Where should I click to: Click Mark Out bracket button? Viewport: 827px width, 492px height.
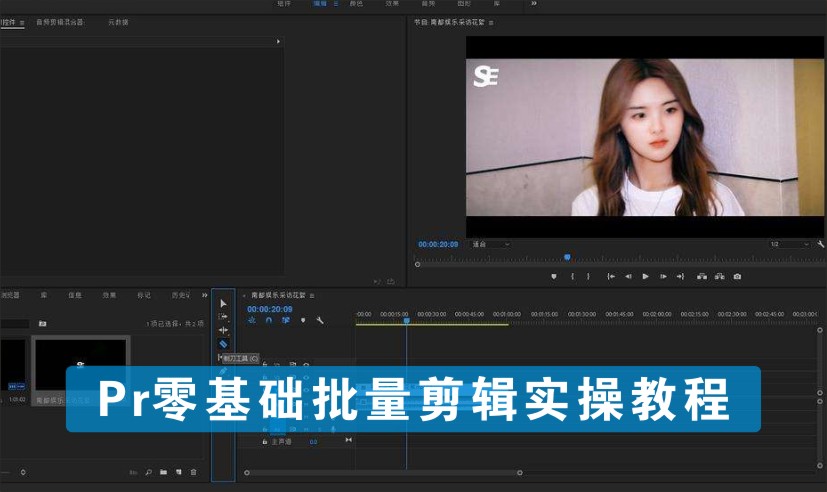click(588, 276)
